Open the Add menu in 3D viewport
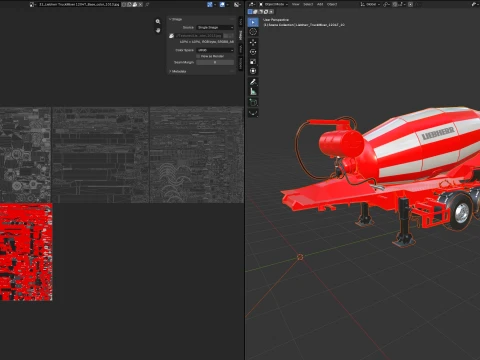The image size is (480, 360). [320, 4]
